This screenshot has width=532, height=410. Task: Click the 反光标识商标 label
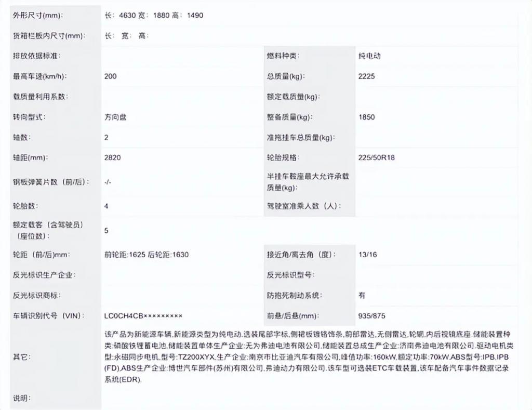click(37, 295)
